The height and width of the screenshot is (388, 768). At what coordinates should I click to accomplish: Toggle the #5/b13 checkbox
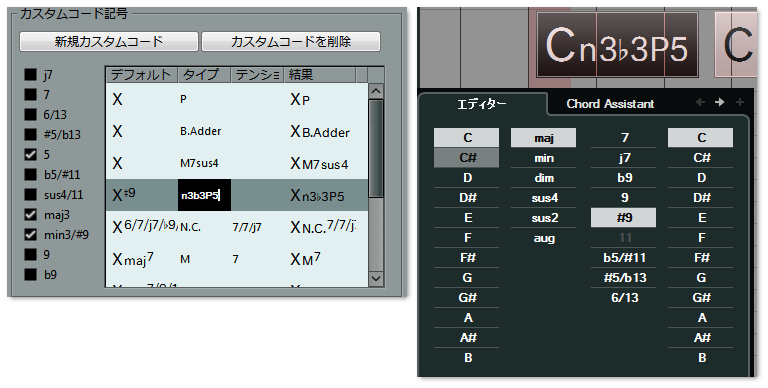tap(31, 134)
